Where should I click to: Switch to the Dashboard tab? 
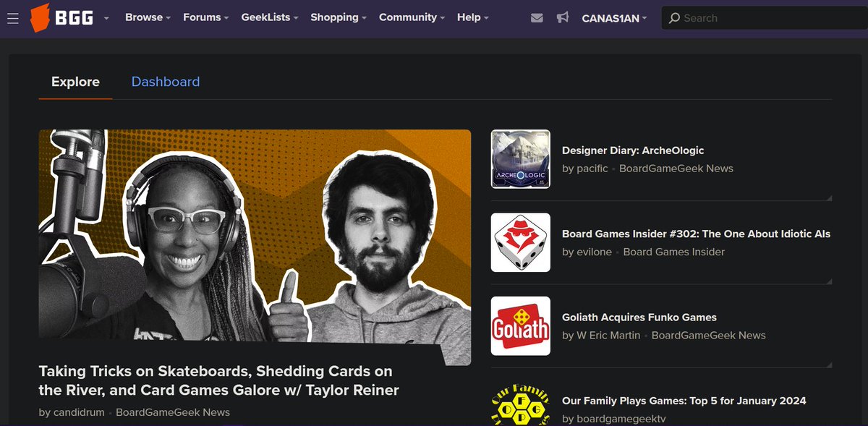coord(166,82)
